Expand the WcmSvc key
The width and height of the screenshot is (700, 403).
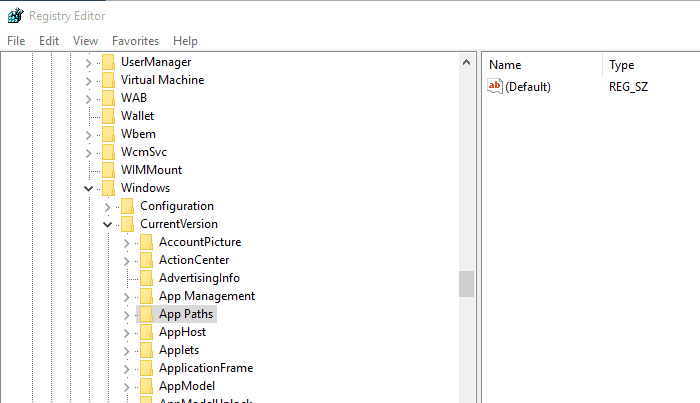click(88, 153)
